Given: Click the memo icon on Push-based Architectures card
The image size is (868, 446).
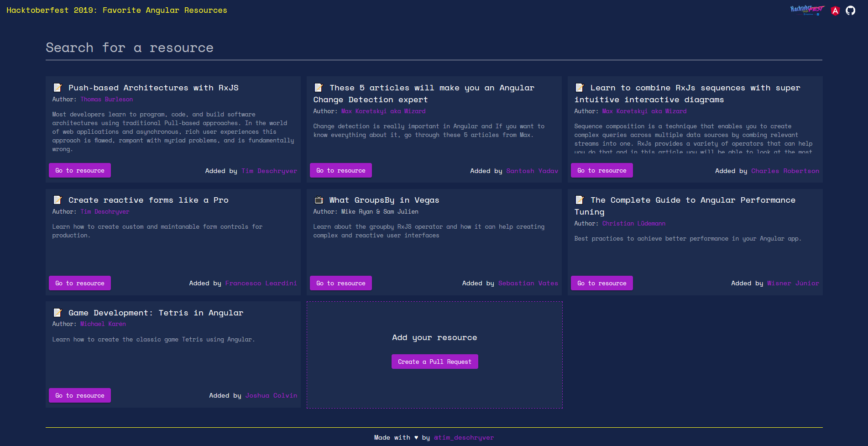Looking at the screenshot, I should [58, 87].
